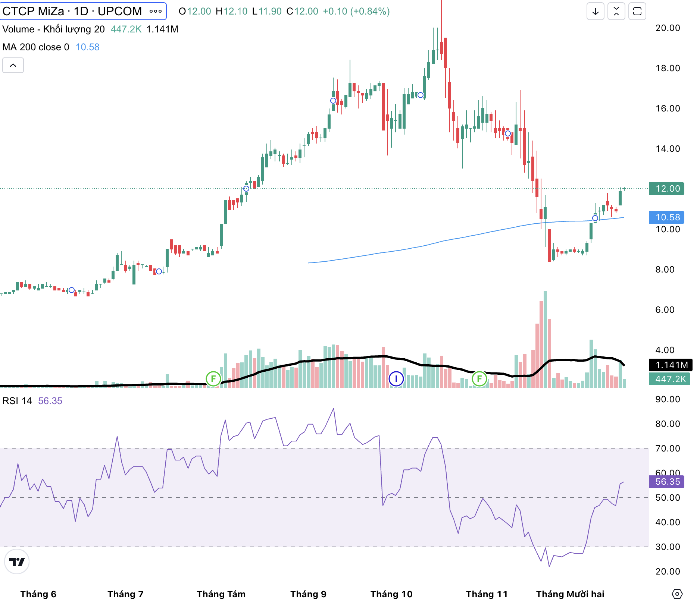Click the blue I event marker
The height and width of the screenshot is (601, 700).
coord(396,379)
